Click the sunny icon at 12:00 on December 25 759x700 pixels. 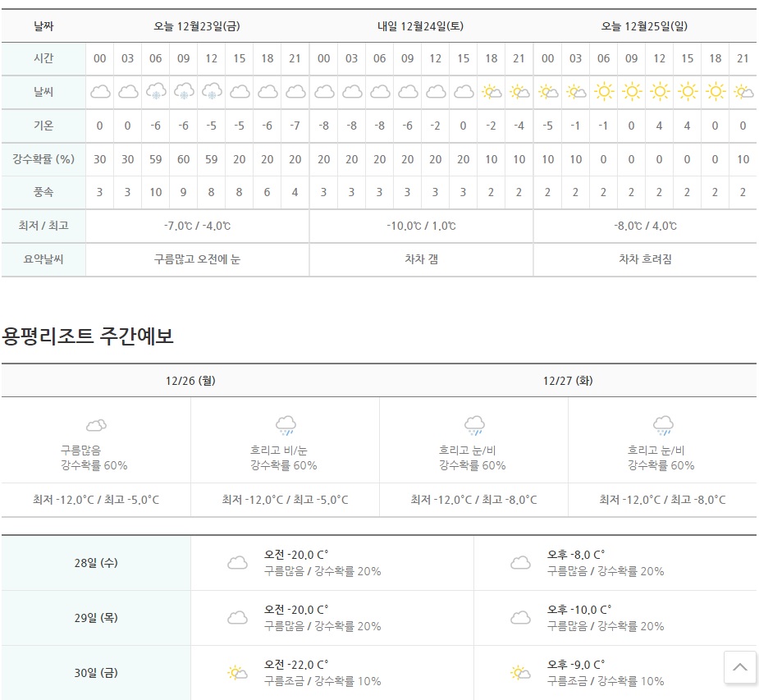658,91
